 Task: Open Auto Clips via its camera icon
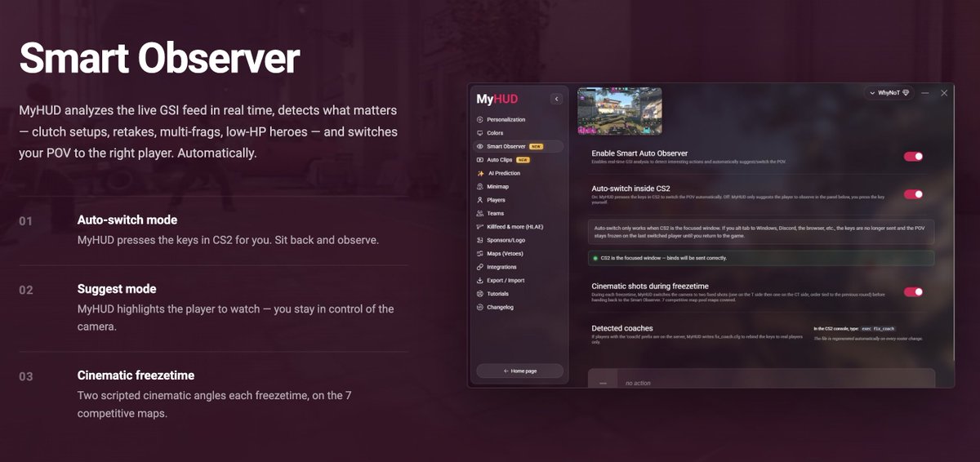point(480,160)
